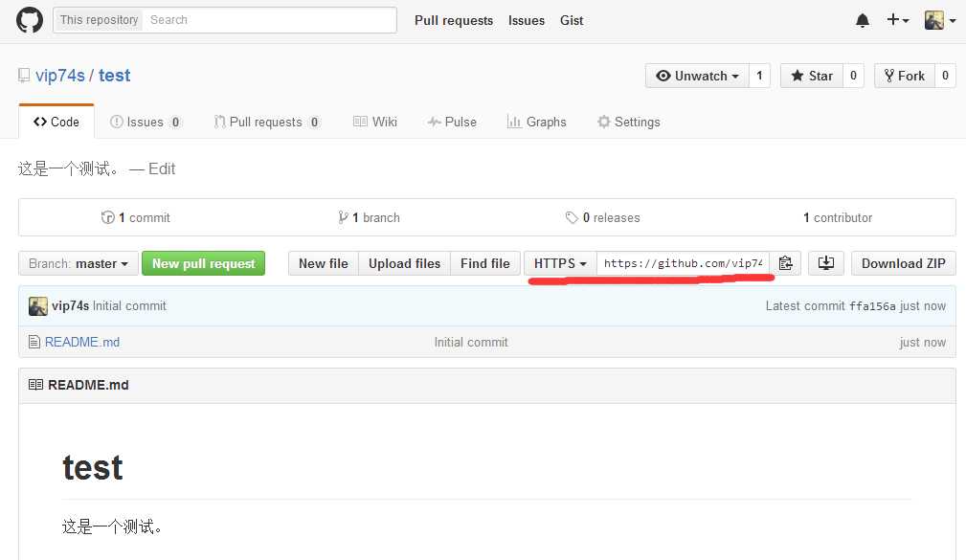
Task: Open the Initial commit message beside vip74s
Action: pos(129,305)
